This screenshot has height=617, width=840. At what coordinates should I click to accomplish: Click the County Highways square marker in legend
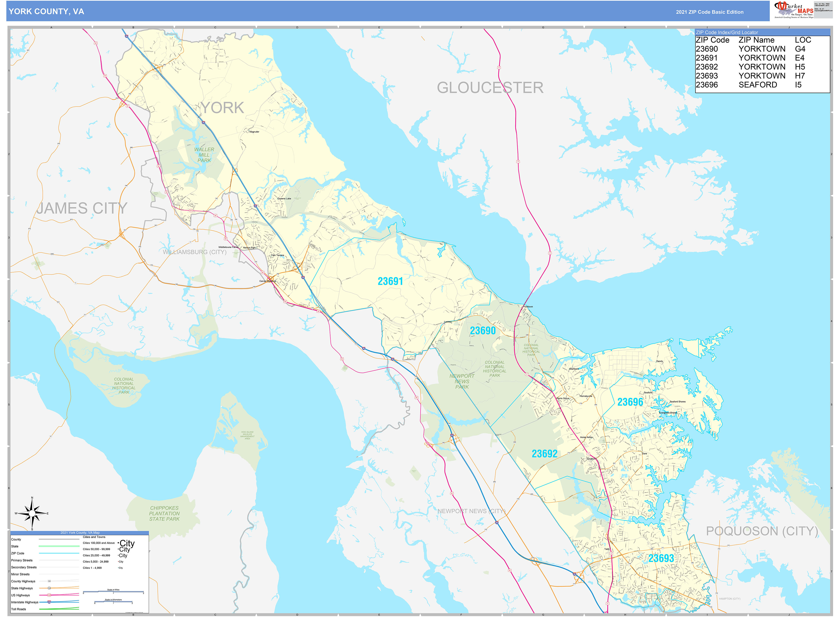point(49,581)
